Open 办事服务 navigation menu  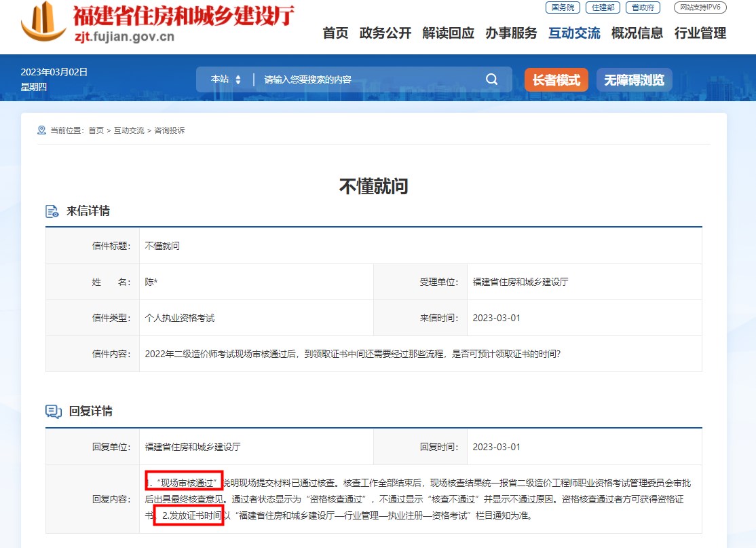pos(511,33)
